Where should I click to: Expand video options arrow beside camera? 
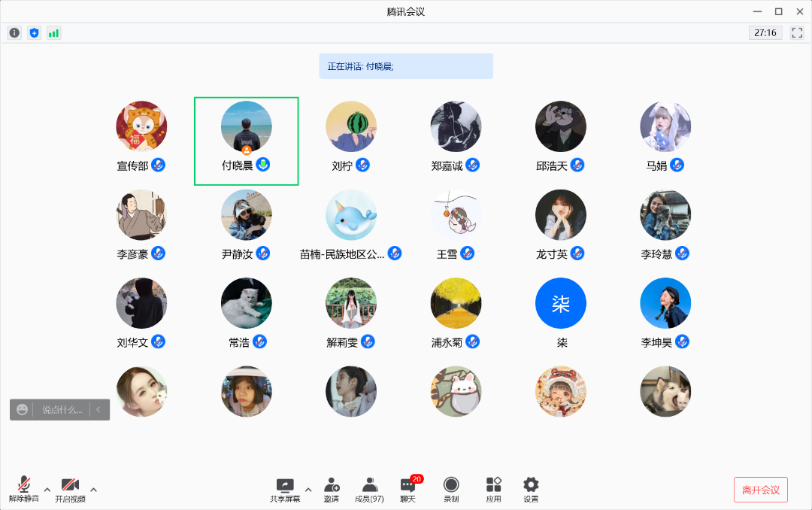(x=93, y=490)
